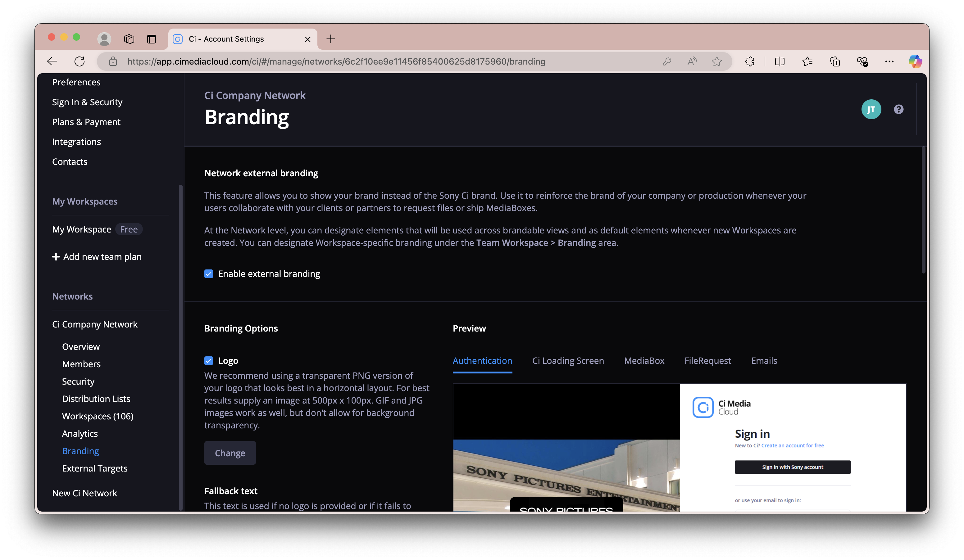Click Sign in with Sony account button
Screen dimensions: 964x560
click(x=793, y=467)
